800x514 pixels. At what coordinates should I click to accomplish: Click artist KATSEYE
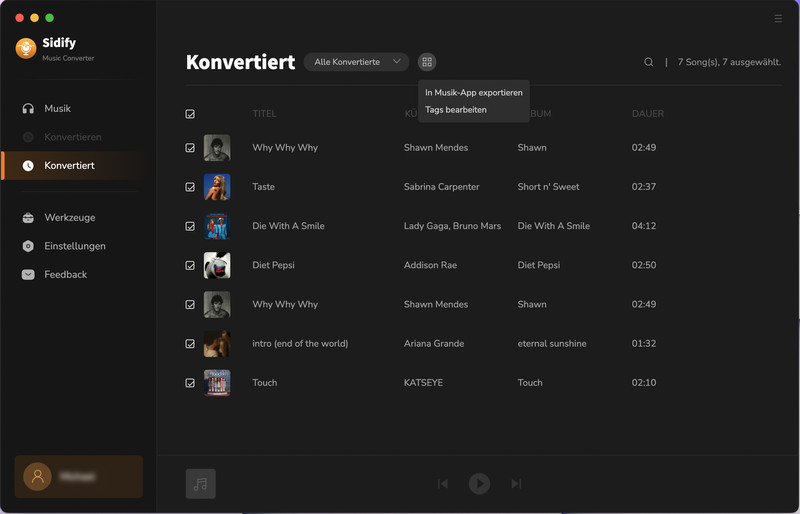pyautogui.click(x=423, y=383)
